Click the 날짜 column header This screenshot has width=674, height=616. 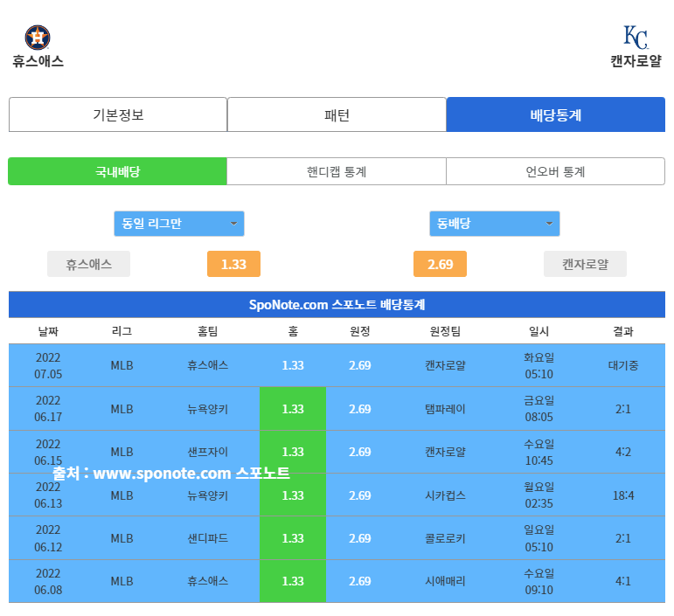[x=48, y=331]
